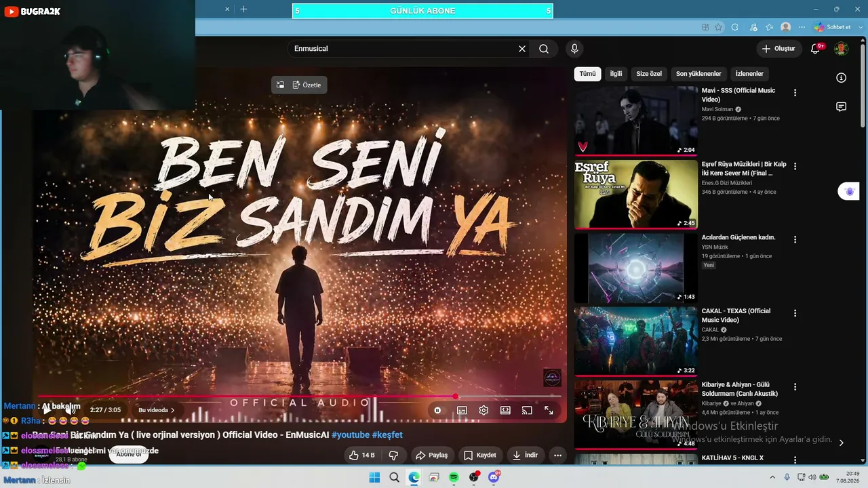Screen dimensions: 868x488
Task: Click the icon left of Özetle
Action: click(x=280, y=85)
